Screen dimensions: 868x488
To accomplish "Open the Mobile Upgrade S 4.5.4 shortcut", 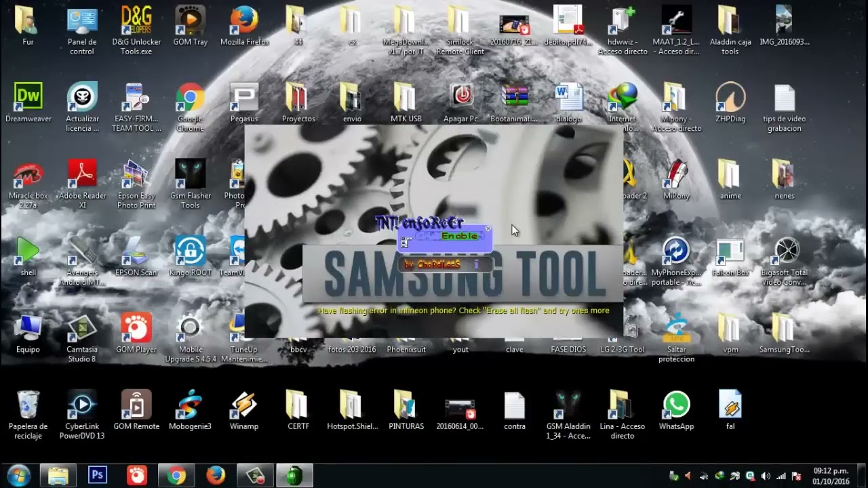I will tap(191, 339).
